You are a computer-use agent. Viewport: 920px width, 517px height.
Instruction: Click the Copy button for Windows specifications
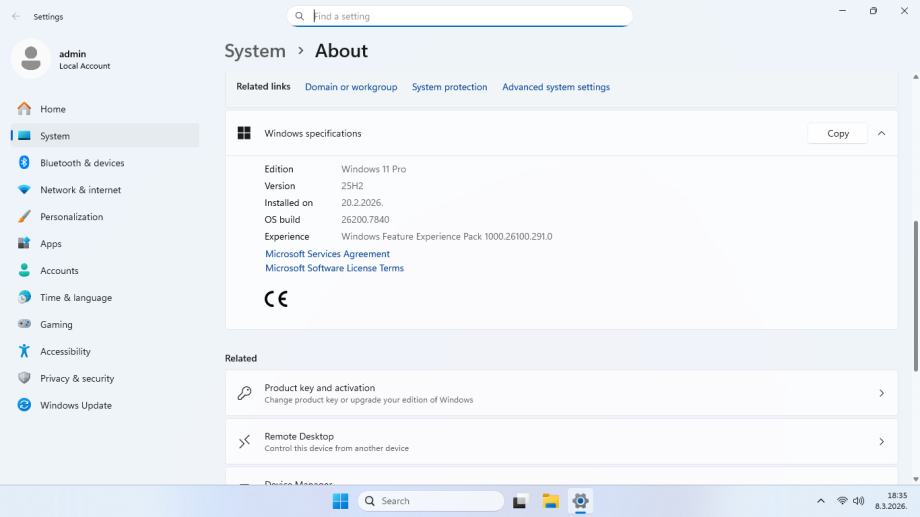click(838, 134)
